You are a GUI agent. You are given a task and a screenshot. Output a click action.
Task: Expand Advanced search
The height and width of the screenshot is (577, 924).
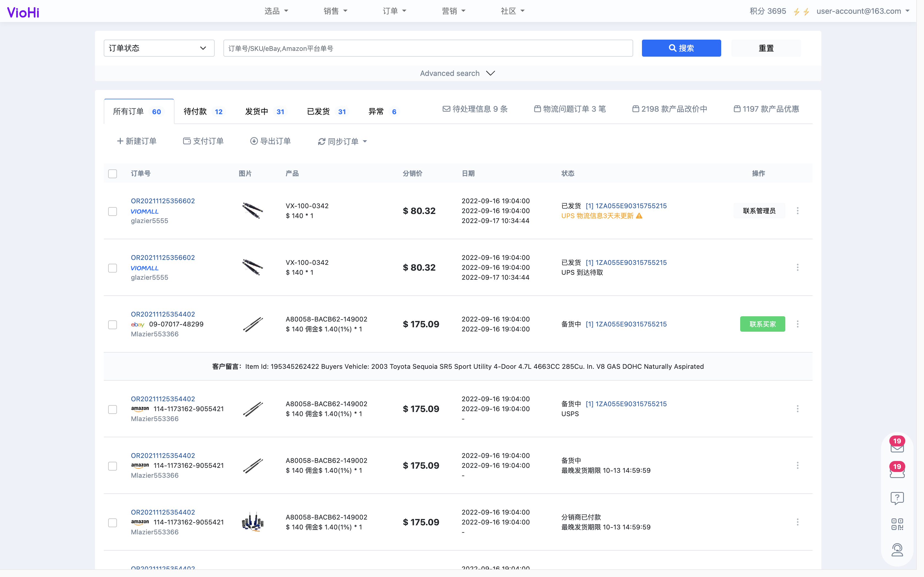[x=457, y=73]
